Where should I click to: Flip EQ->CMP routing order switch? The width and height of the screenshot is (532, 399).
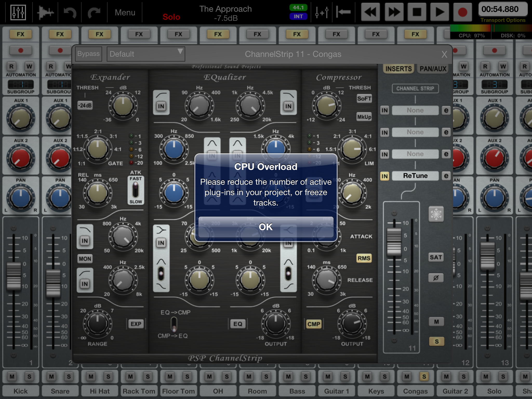pos(174,324)
